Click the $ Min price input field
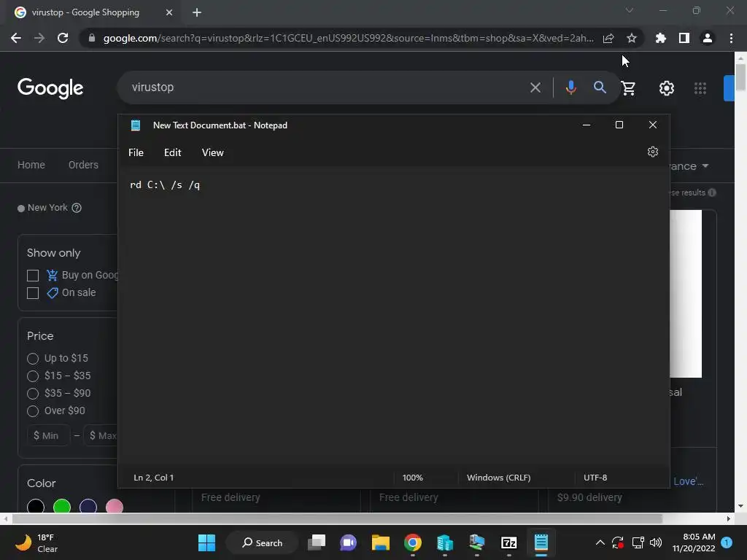This screenshot has height=560, width=747. coord(49,436)
